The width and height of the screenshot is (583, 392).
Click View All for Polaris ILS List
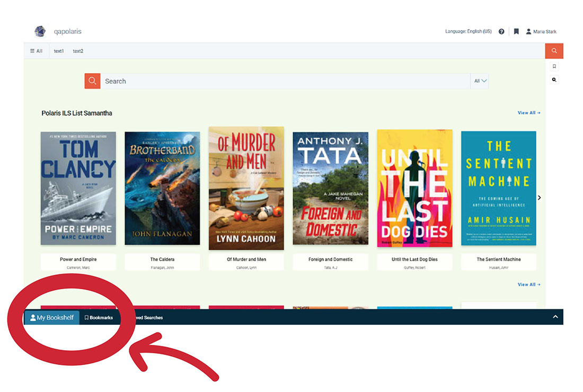pos(528,113)
